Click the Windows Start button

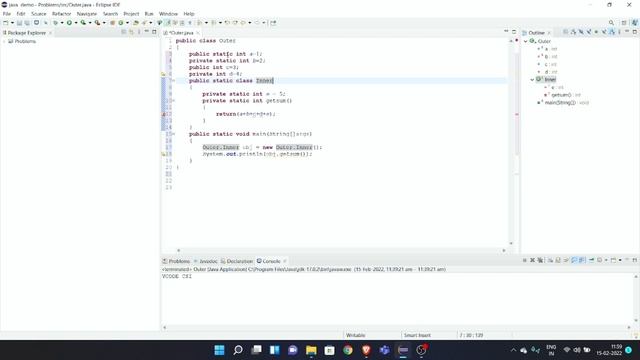[x=219, y=350]
